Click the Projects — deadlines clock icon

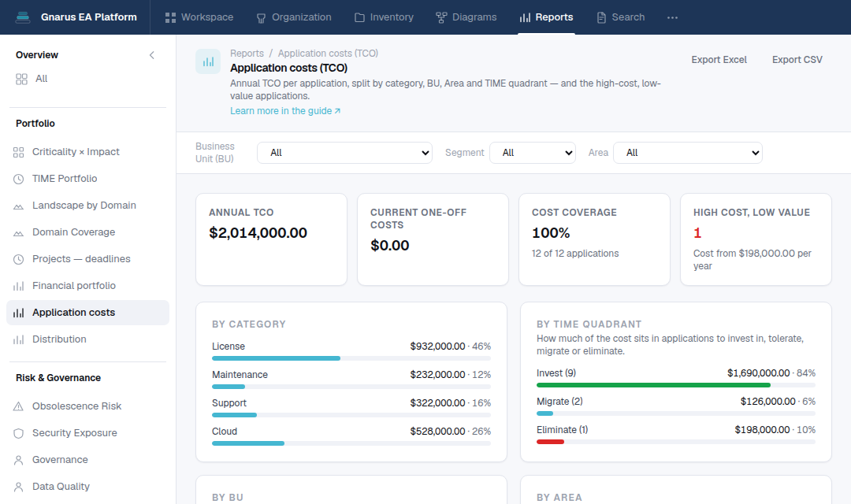coord(18,259)
